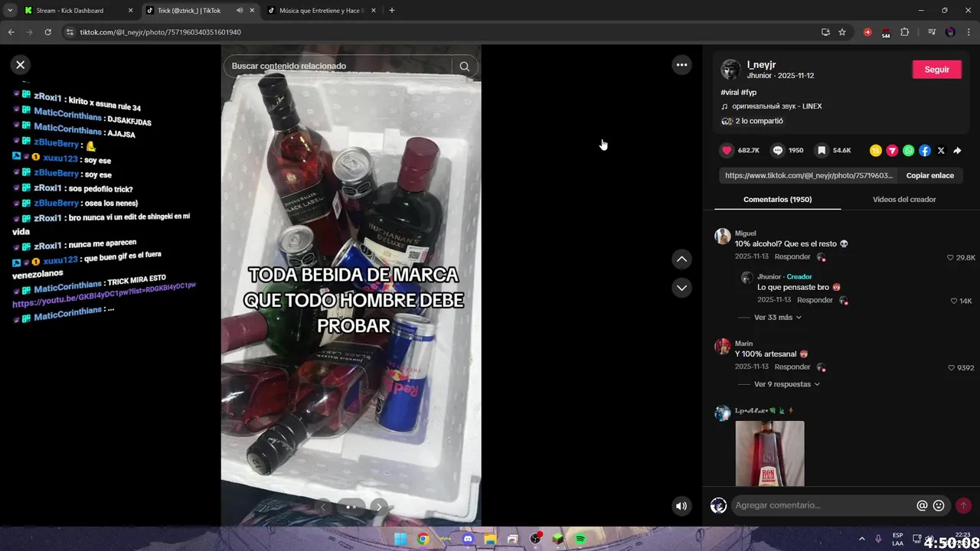Expand 'Ver 33 más' replies
980x551 pixels.
pyautogui.click(x=778, y=318)
